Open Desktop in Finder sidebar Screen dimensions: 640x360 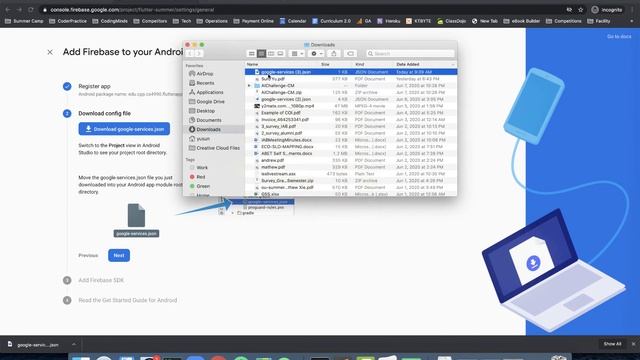205,111
